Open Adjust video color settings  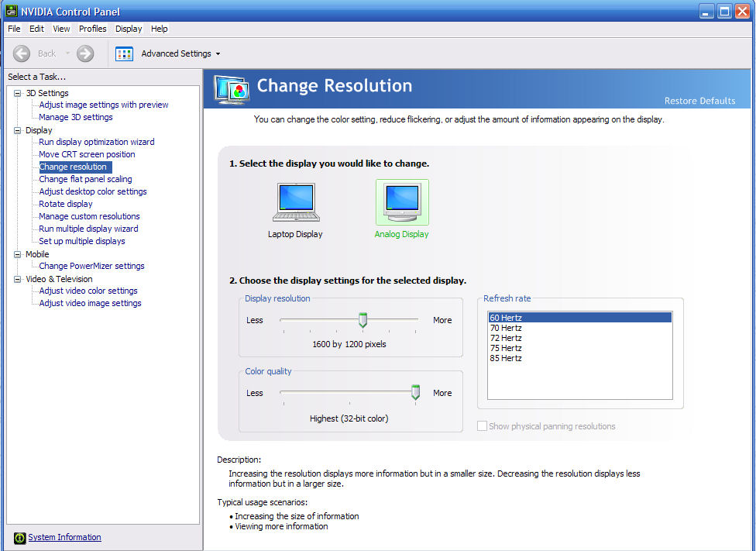coord(88,291)
